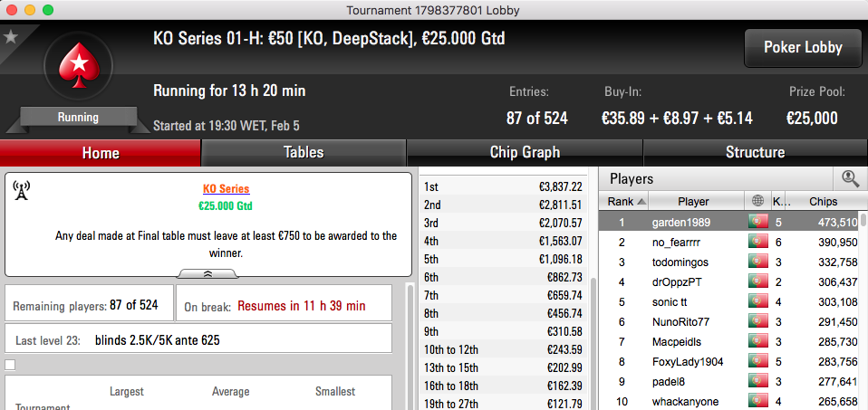The image size is (868, 410).
Task: Click the broadcast antenna icon
Action: point(21,191)
